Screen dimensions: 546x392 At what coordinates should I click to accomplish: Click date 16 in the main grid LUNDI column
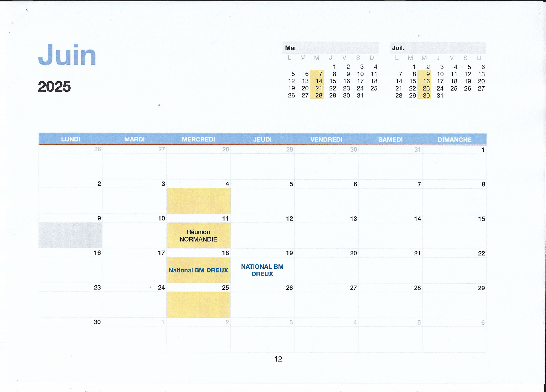pos(98,253)
